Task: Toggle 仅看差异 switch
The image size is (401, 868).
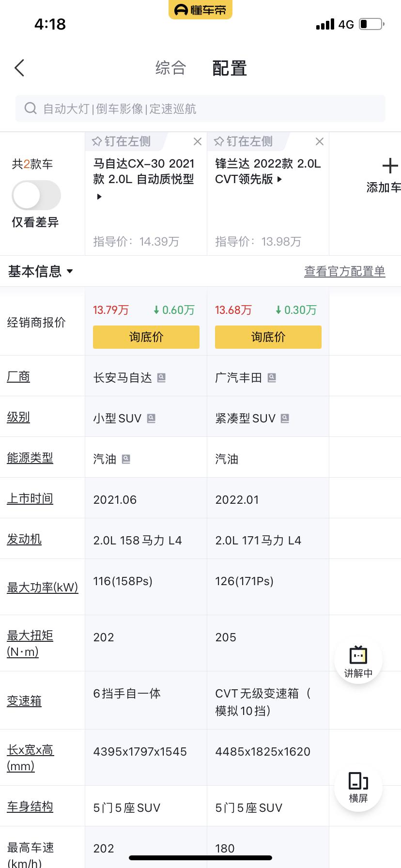Action: [36, 195]
